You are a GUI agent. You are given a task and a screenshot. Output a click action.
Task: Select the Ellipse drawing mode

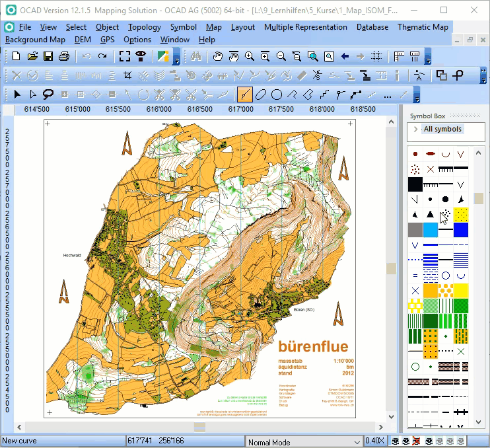[x=261, y=94]
